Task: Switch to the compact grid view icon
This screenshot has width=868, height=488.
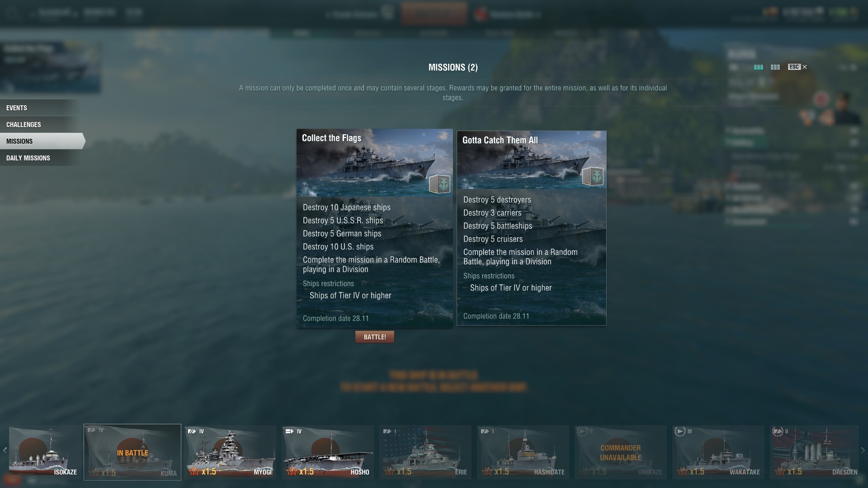Action: 775,67
